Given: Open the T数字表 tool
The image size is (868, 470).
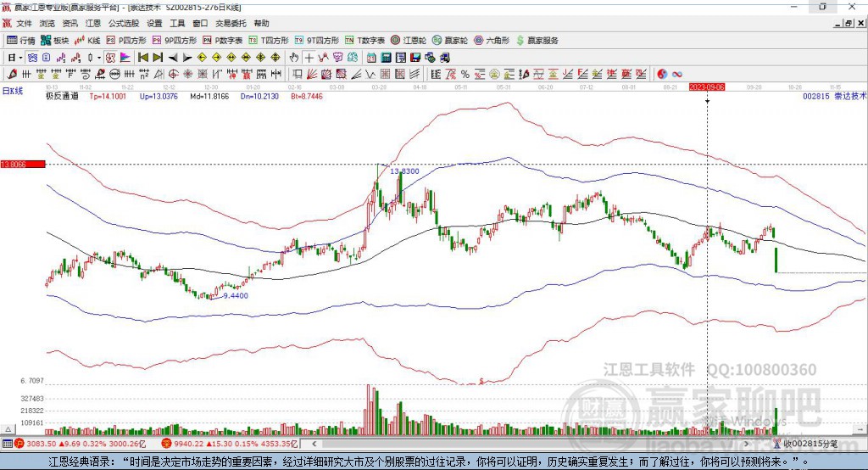Looking at the screenshot, I should 364,41.
